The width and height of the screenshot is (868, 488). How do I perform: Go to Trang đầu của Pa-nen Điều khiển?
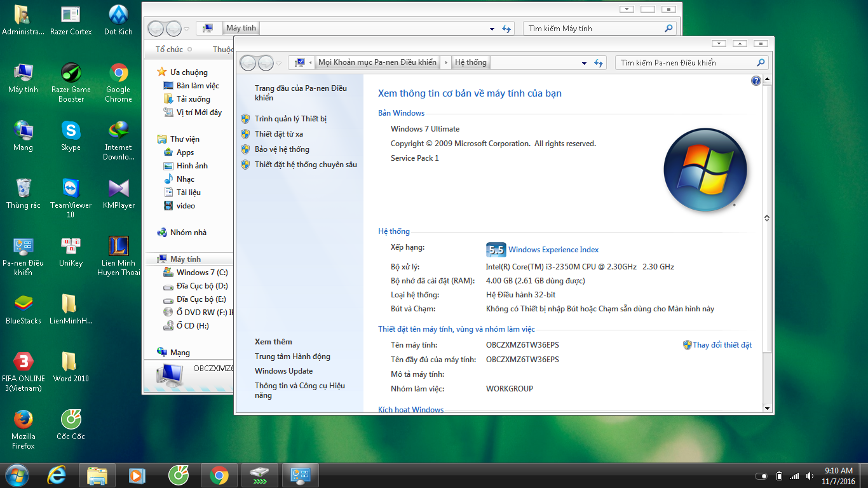tap(301, 93)
